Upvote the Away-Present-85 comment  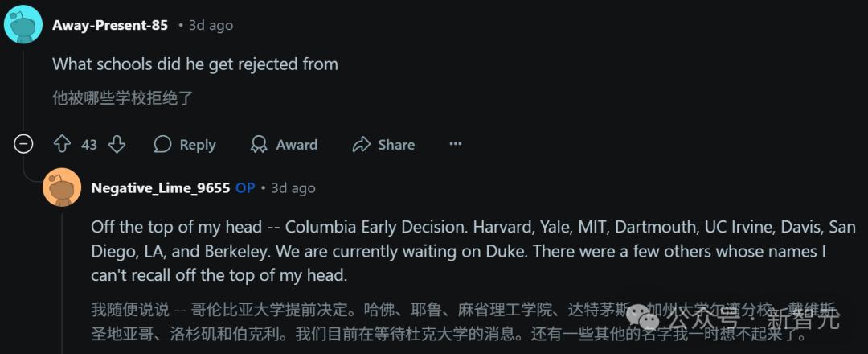coord(61,145)
